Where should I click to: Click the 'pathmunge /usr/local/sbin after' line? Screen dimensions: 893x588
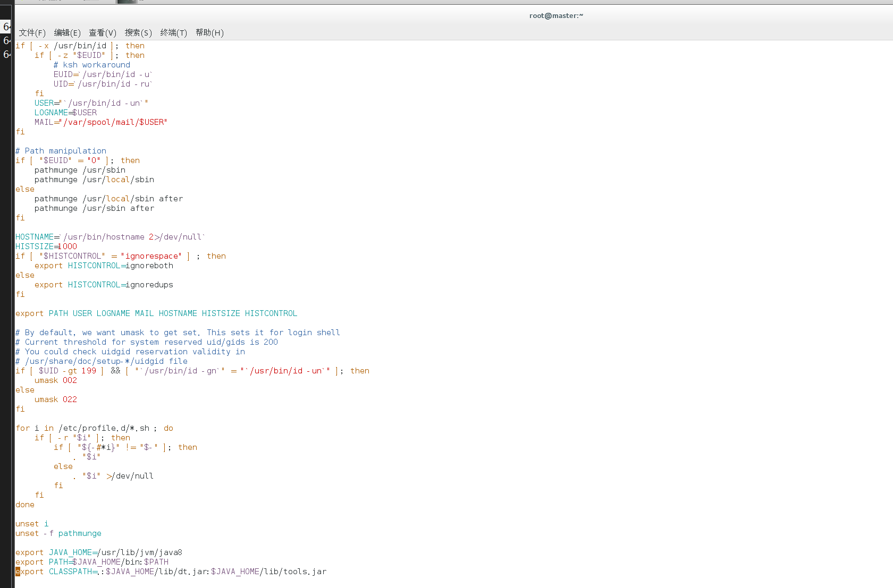[109, 199]
